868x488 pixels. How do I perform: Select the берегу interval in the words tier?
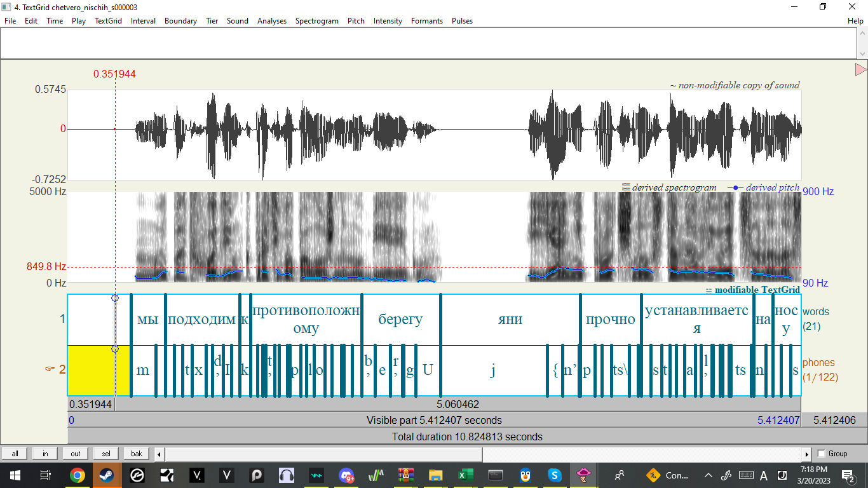[x=401, y=319]
